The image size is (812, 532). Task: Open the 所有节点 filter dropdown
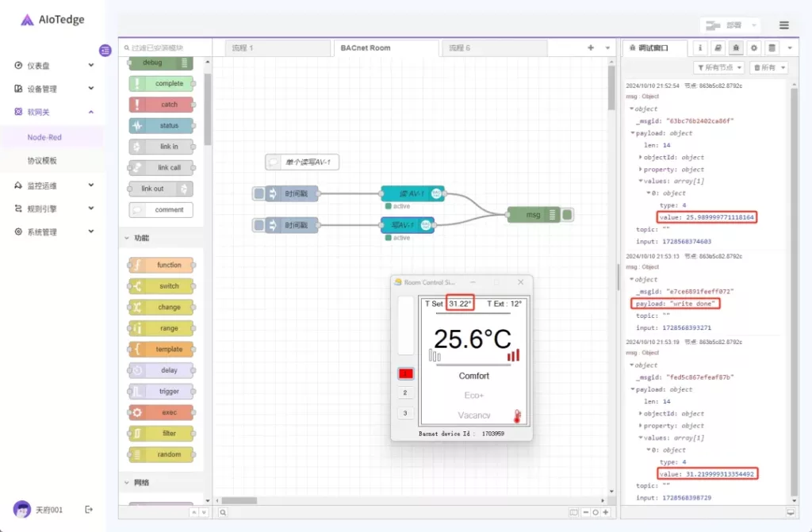pyautogui.click(x=719, y=68)
